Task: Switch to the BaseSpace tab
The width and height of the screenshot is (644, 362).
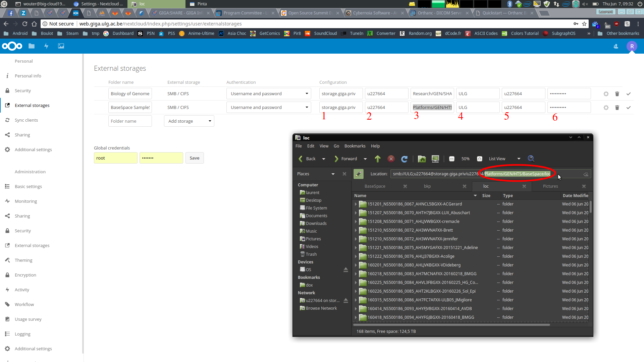Action: 375,186
